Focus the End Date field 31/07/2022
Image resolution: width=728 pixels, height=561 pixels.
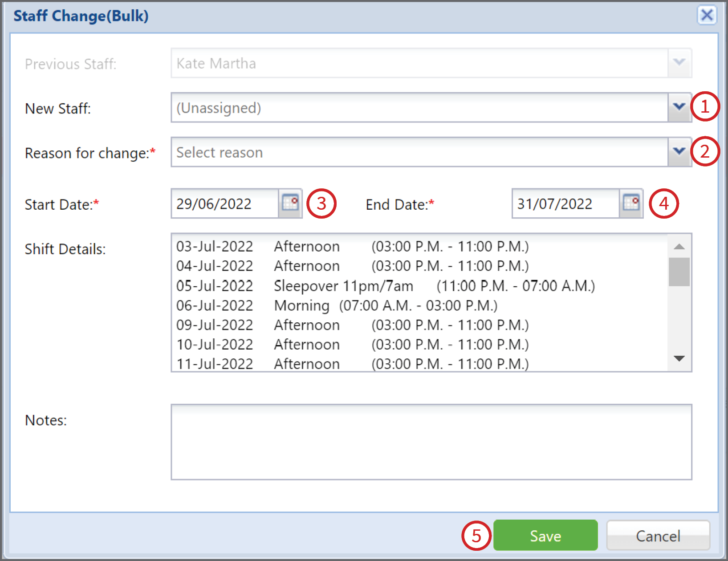[565, 203]
